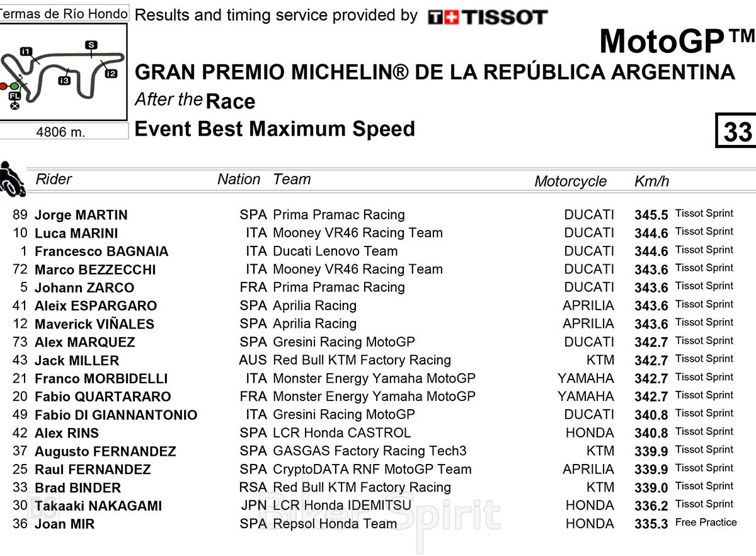Click the page number 33 box

point(736,131)
